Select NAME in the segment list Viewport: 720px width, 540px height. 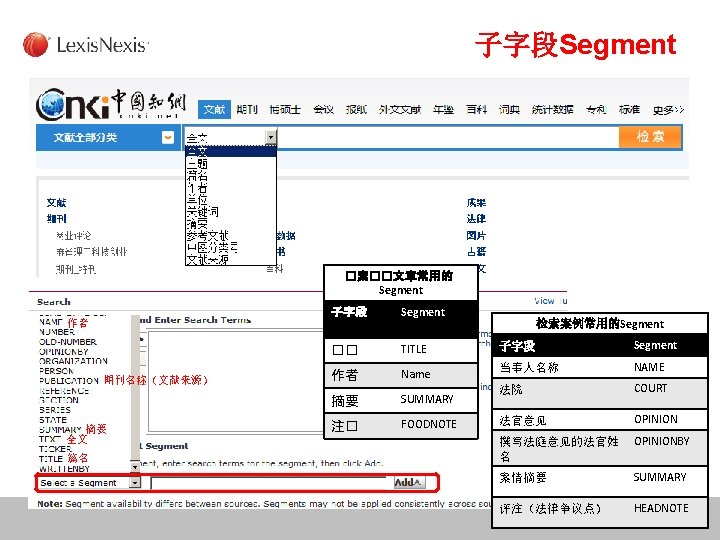(x=51, y=322)
